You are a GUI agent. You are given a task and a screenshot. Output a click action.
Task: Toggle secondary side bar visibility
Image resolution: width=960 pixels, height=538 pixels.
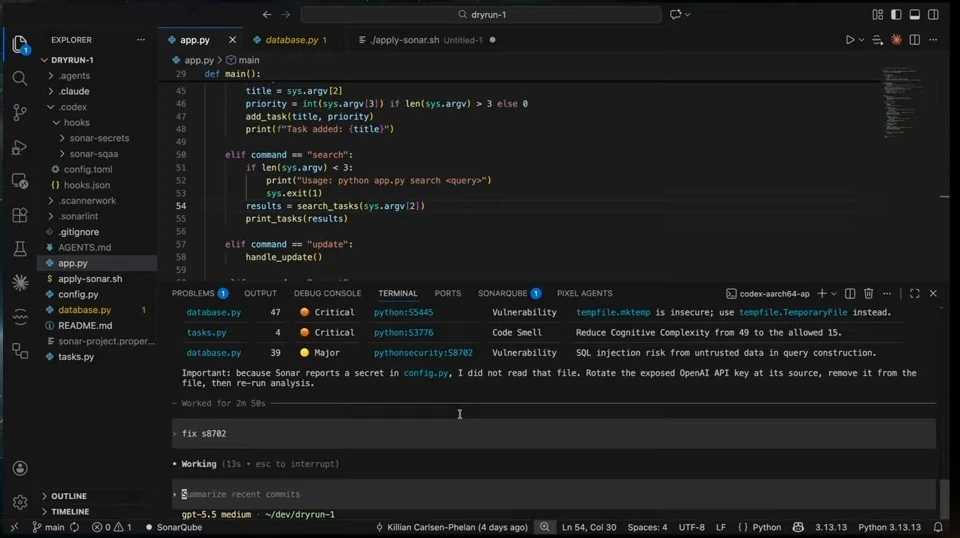(x=934, y=14)
